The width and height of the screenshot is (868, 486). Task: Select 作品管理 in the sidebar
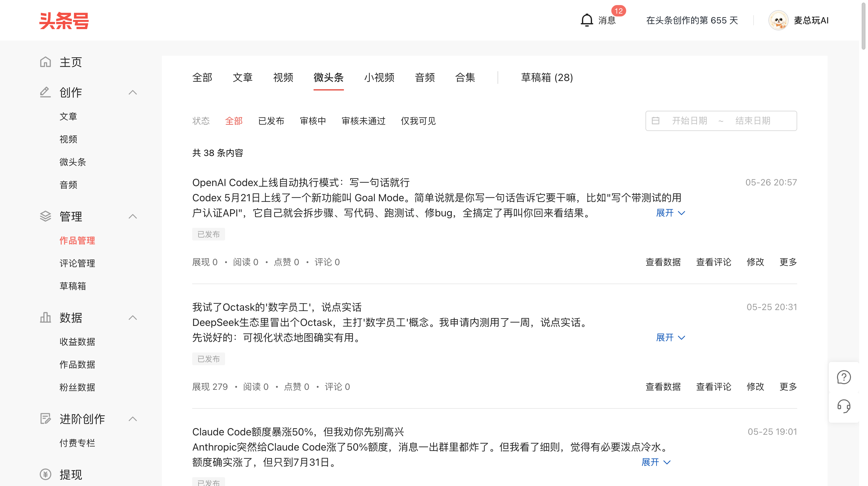(x=77, y=240)
